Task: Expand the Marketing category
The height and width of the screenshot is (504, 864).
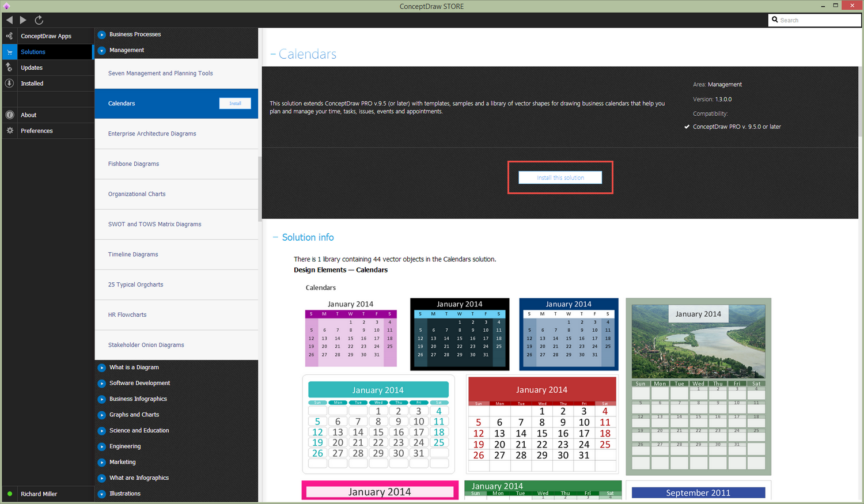Action: coord(102,463)
